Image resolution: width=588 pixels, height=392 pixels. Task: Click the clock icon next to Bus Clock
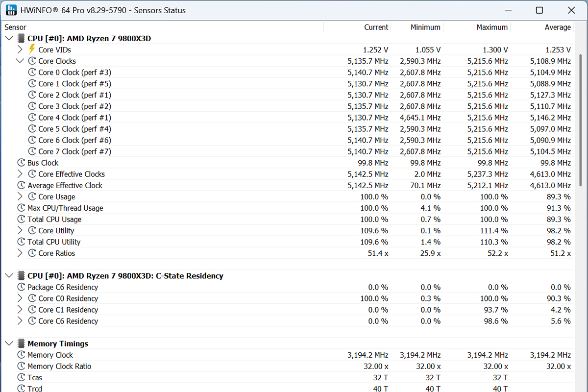[x=21, y=163]
